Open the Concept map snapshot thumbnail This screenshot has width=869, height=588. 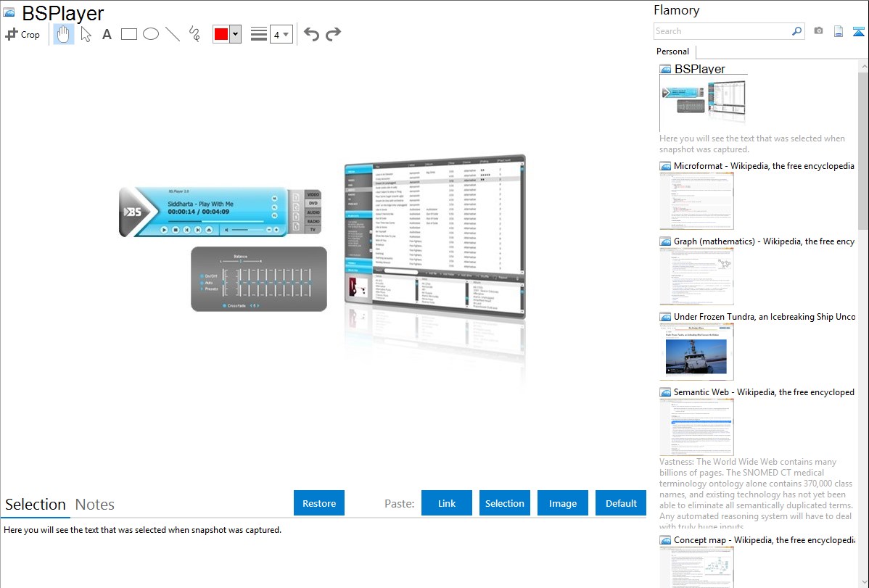(x=696, y=567)
